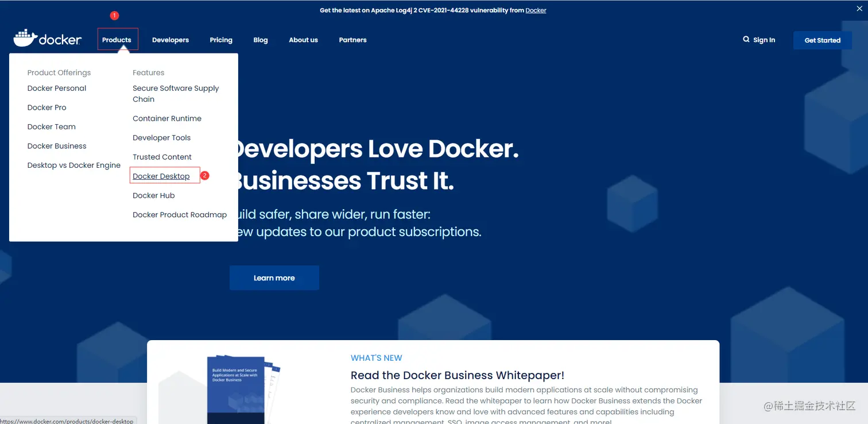Image resolution: width=868 pixels, height=424 pixels.
Task: Open the Docker Hub page
Action: pos(153,195)
